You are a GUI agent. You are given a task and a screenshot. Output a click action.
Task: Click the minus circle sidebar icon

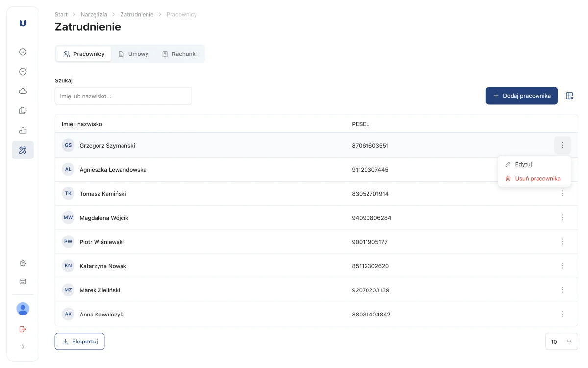pyautogui.click(x=23, y=72)
